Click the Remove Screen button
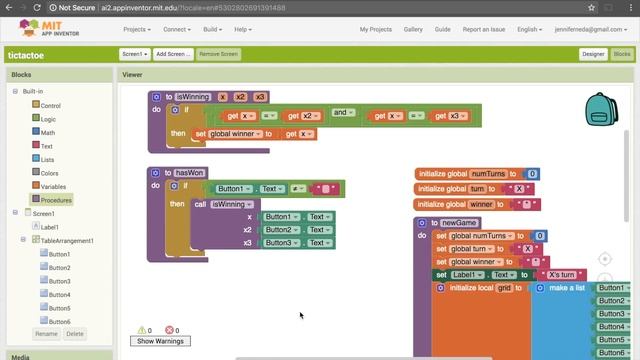Screen dimensions: 640x360 (218, 54)
